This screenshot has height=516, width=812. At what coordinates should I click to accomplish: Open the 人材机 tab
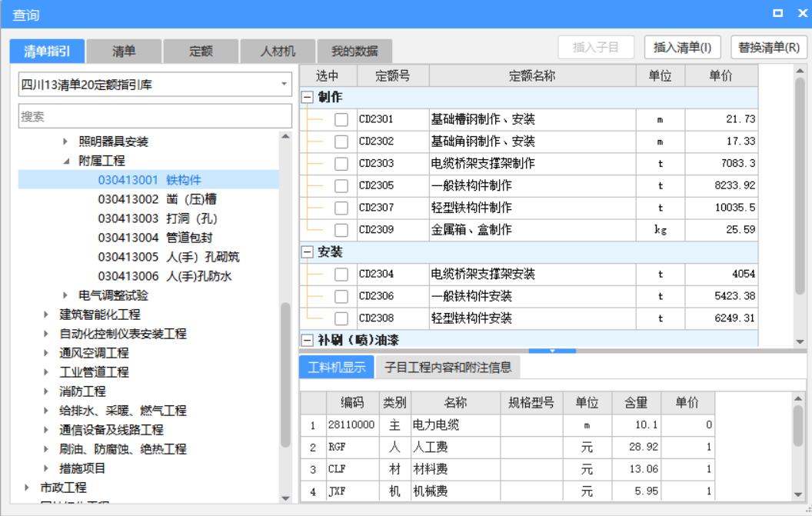tap(278, 52)
